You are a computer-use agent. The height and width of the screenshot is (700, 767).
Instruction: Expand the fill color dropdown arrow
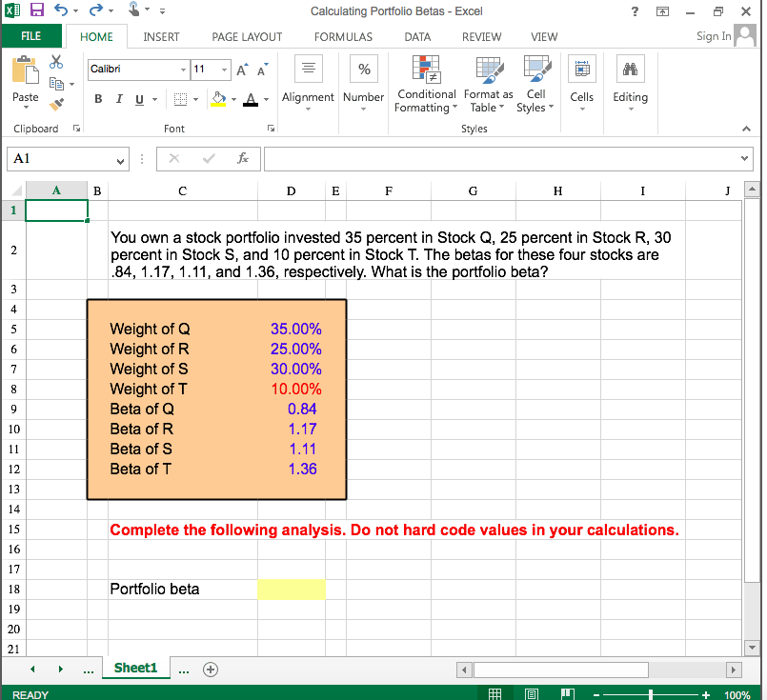click(233, 100)
